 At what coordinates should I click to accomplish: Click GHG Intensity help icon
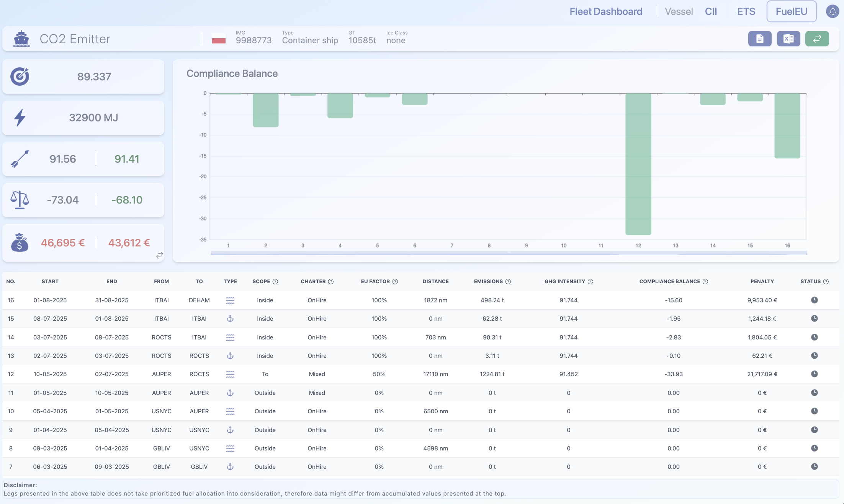pos(590,282)
